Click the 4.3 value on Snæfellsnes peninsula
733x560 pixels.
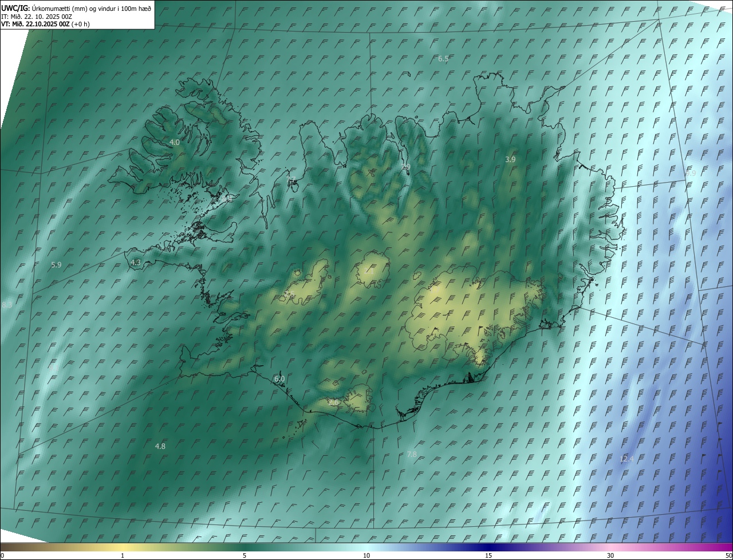[x=135, y=262]
